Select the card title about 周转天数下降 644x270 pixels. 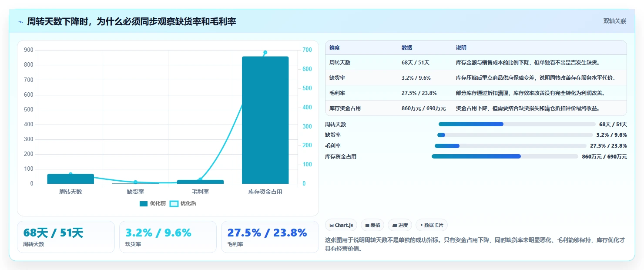131,21
